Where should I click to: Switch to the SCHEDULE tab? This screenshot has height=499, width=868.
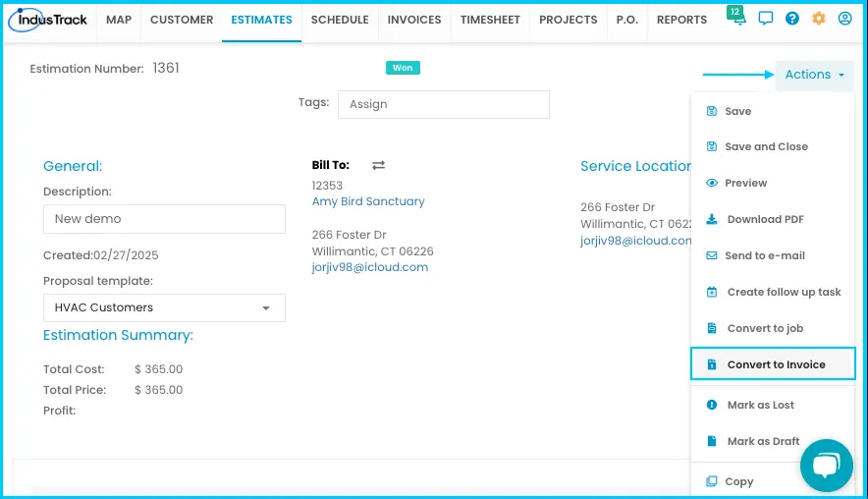[x=340, y=20]
